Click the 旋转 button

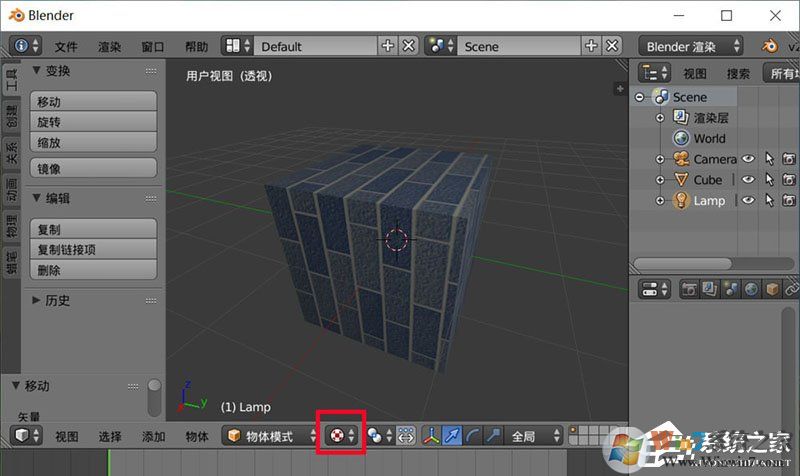93,122
